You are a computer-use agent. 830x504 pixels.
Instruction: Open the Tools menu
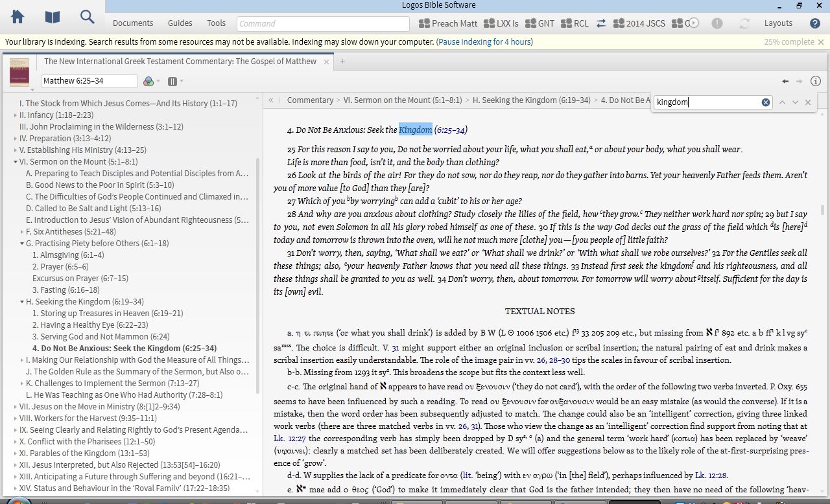pos(216,23)
